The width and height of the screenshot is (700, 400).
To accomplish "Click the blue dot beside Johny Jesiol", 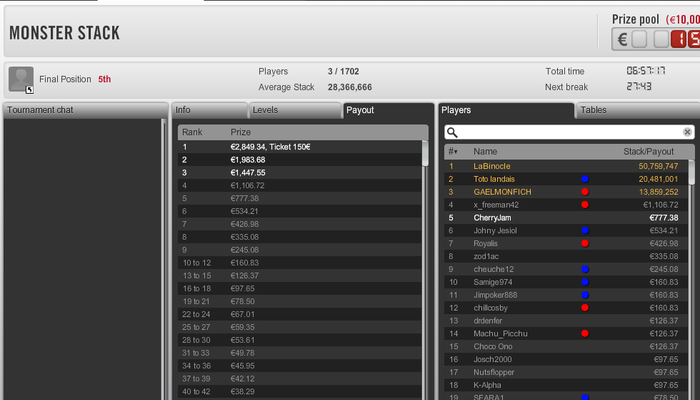I will tap(585, 230).
